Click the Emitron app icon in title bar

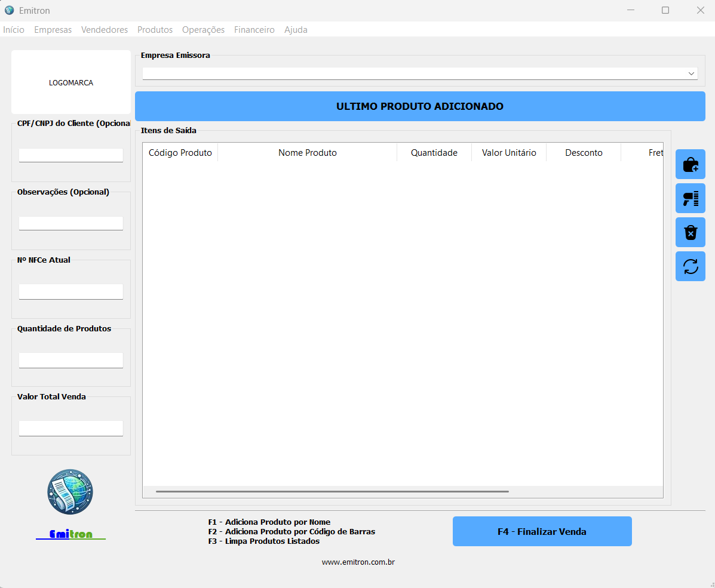(x=9, y=10)
